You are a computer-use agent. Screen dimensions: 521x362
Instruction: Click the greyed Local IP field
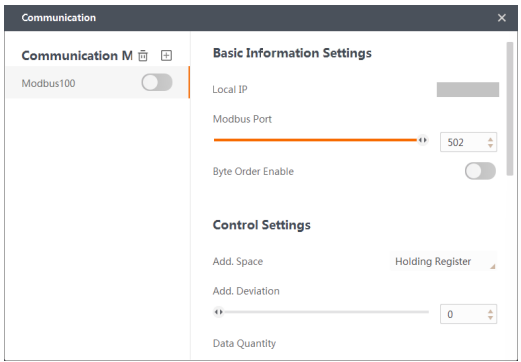468,89
